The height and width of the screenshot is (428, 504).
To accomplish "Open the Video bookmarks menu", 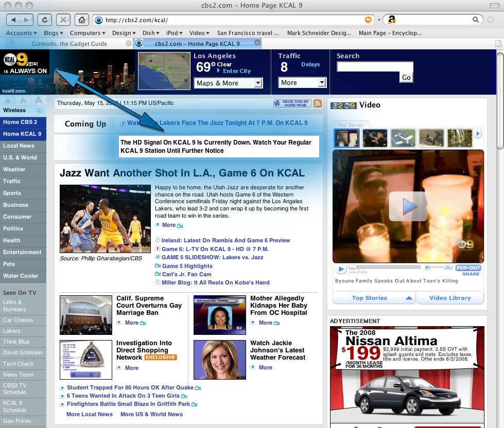I will pyautogui.click(x=199, y=33).
